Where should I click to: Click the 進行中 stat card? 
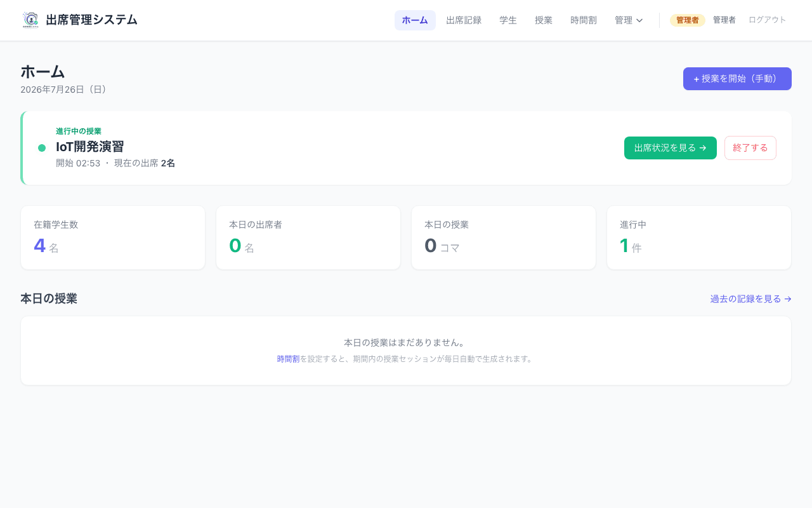[x=699, y=237]
